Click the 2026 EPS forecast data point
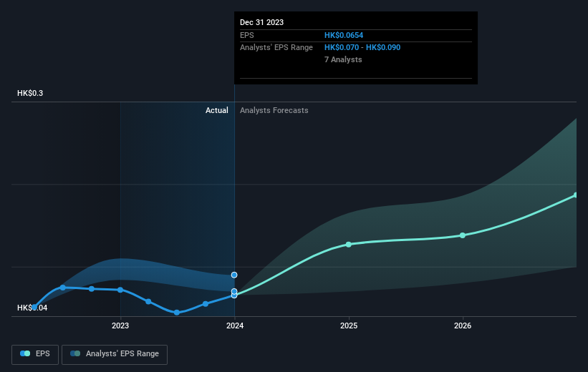The width and height of the screenshot is (588, 372). click(x=463, y=235)
